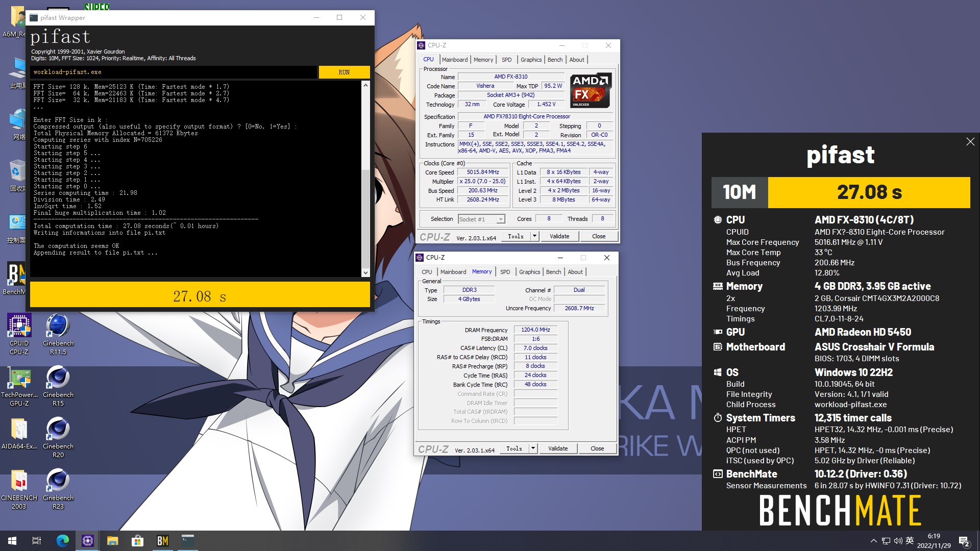The height and width of the screenshot is (551, 980).
Task: Open File Explorer from taskbar
Action: pos(113,541)
